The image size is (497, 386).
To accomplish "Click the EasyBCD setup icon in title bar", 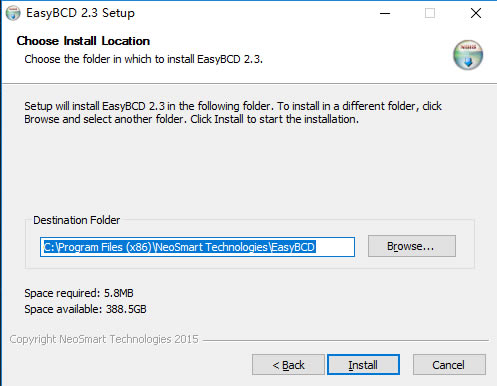I will pos(13,13).
